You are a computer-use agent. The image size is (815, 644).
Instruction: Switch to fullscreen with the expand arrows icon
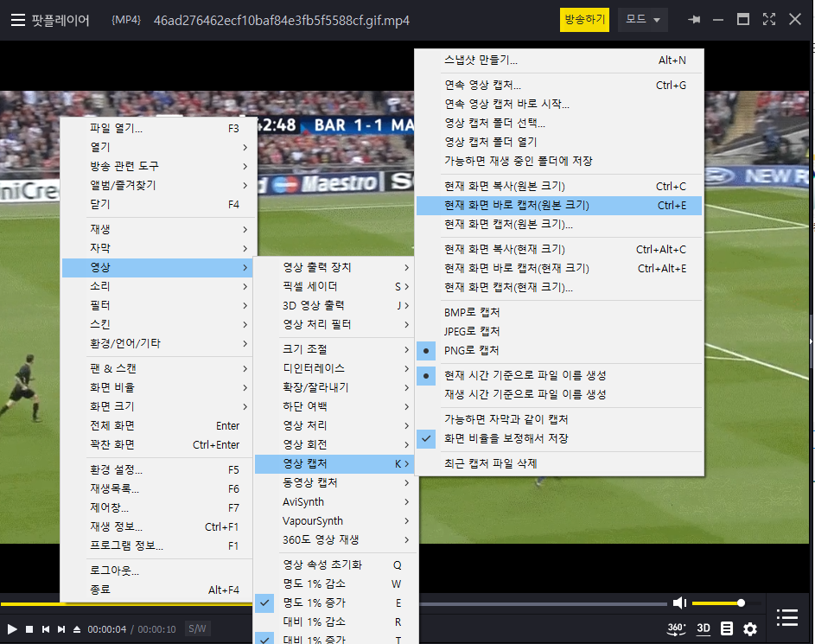[x=769, y=20]
